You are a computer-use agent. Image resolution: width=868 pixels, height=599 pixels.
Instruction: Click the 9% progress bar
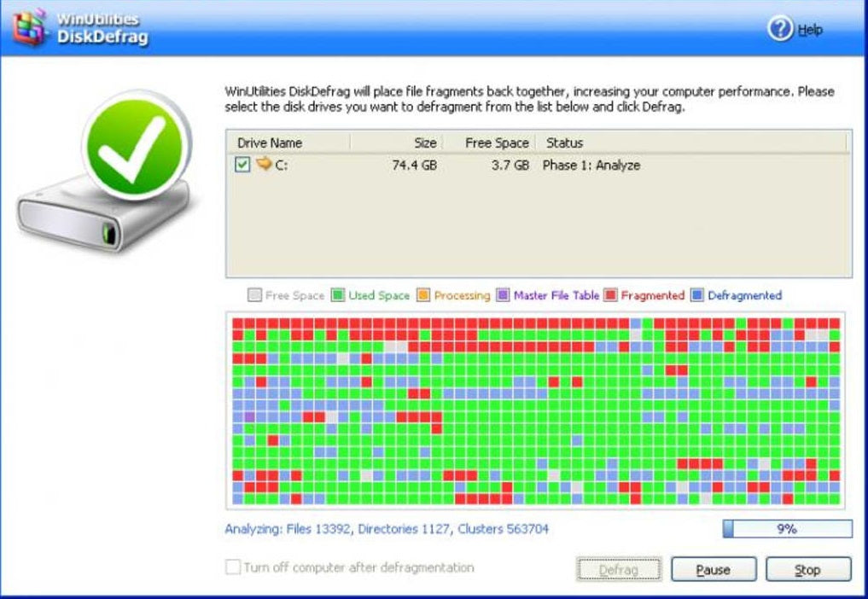coord(787,529)
